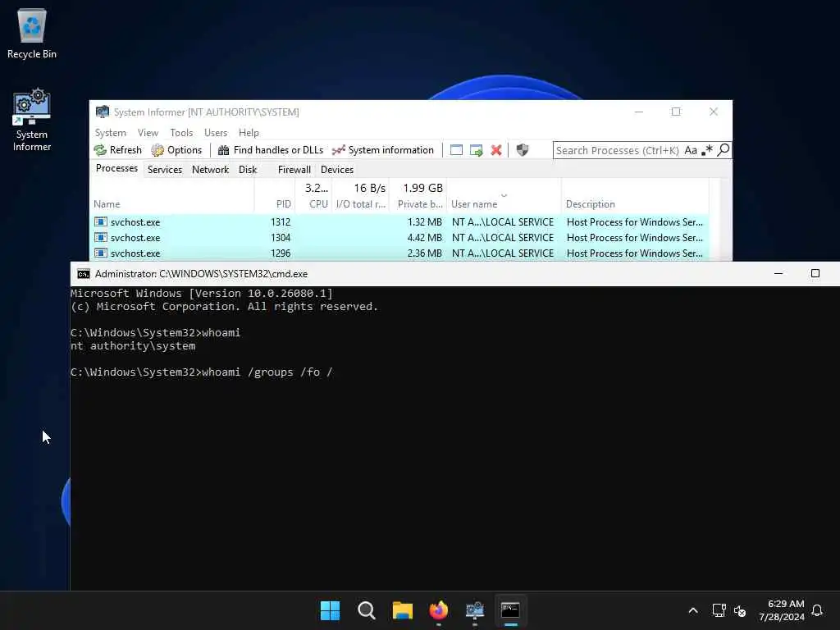Open the notifications bell icon
840x630 pixels.
click(818, 610)
